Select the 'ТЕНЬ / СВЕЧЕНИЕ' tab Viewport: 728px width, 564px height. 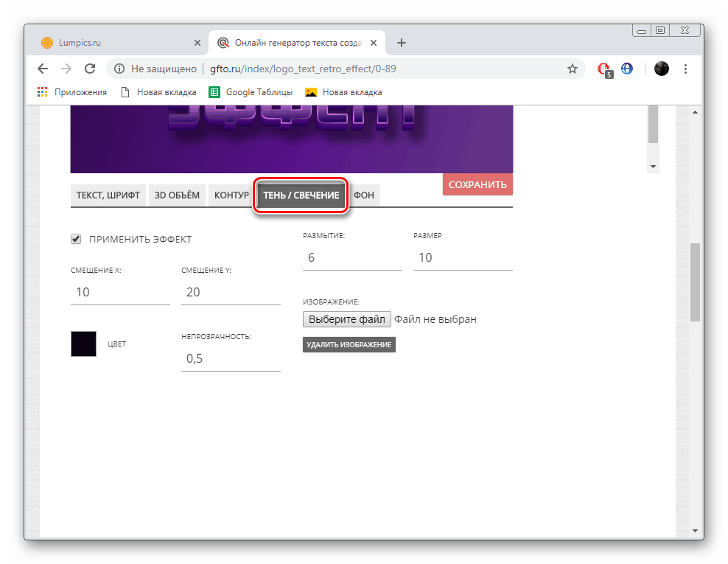click(x=301, y=195)
